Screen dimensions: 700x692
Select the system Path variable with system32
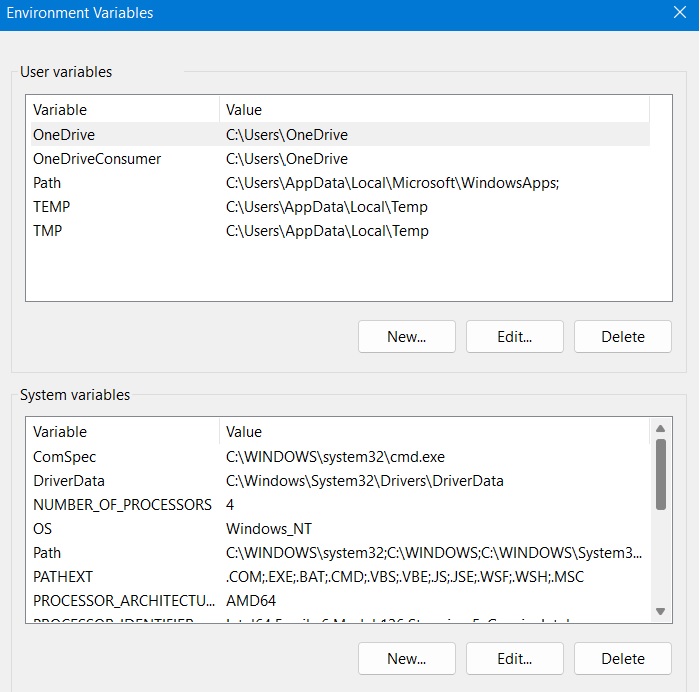tap(340, 553)
